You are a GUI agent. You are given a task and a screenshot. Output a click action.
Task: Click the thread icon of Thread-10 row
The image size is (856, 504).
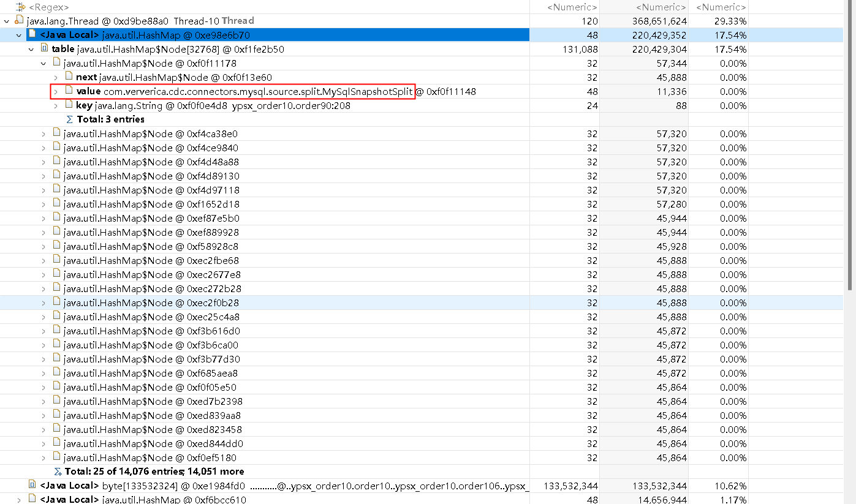click(19, 21)
